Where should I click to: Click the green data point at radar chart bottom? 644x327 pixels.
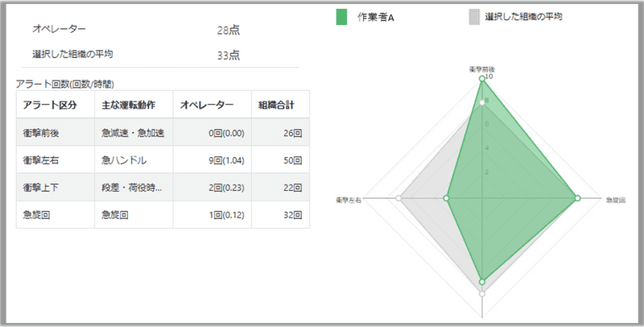pos(482,282)
